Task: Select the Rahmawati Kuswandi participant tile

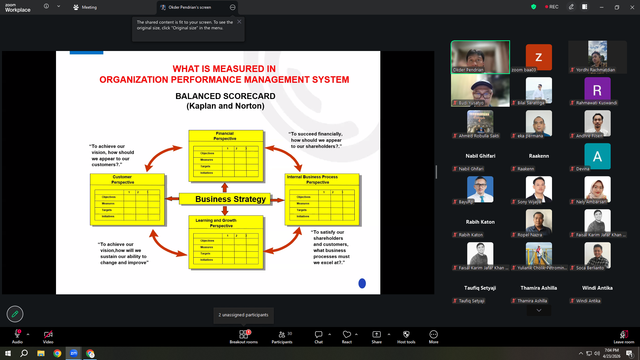Action: (598, 90)
